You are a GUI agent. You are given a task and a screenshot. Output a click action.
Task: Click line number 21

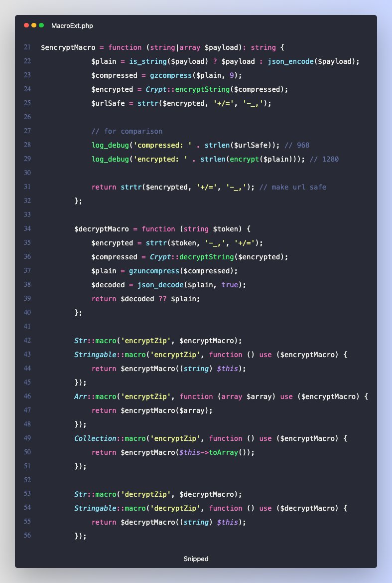[27, 47]
